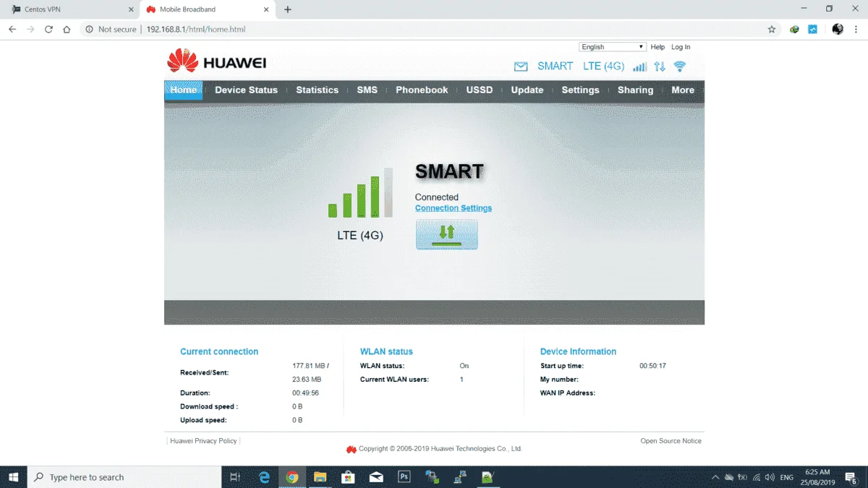
Task: Click the browser back arrow
Action: [12, 30]
